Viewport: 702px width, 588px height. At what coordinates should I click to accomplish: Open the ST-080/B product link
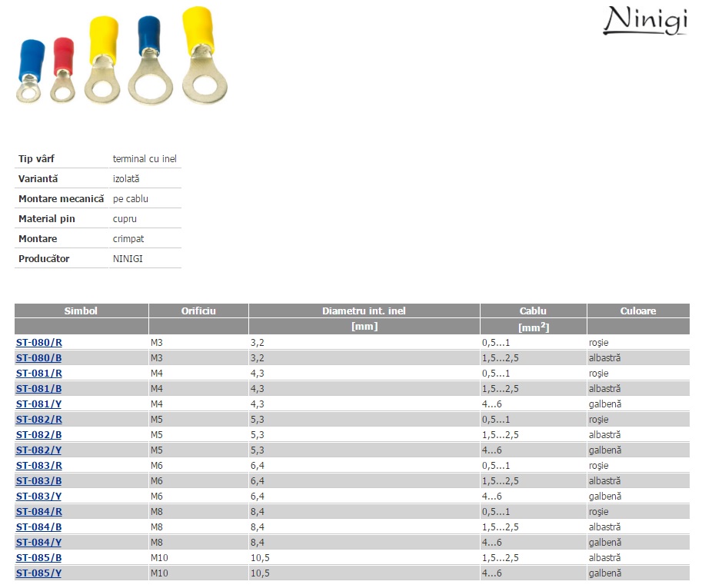tap(39, 358)
